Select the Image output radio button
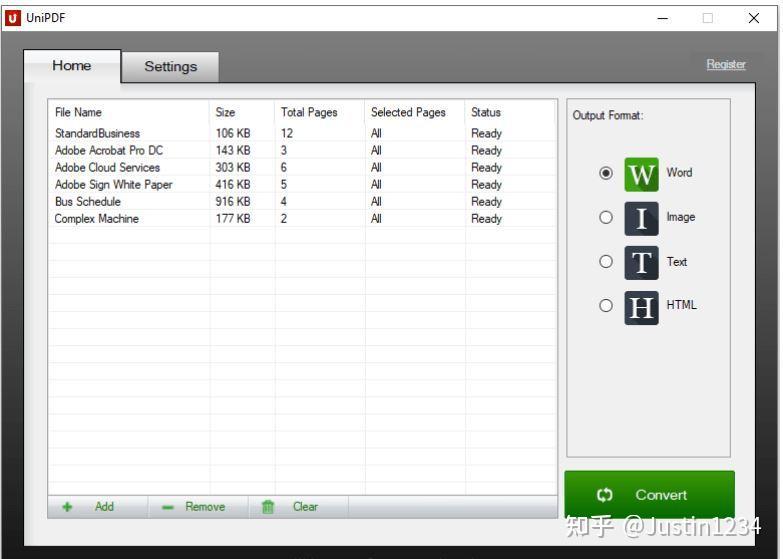This screenshot has height=559, width=783. tap(606, 217)
